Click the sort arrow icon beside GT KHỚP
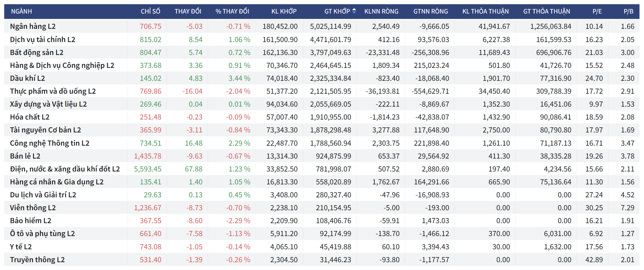Screen dimensions: 644x270 354,11
